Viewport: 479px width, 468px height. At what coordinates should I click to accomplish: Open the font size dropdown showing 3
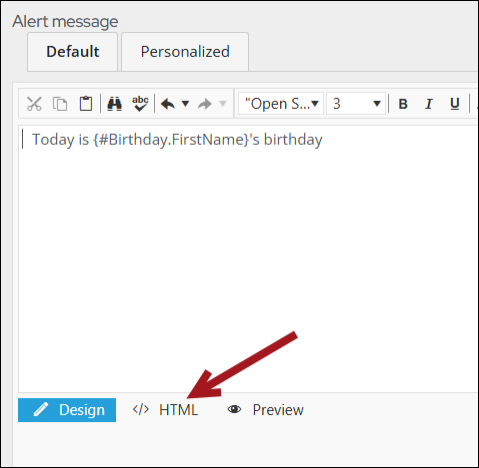point(356,104)
